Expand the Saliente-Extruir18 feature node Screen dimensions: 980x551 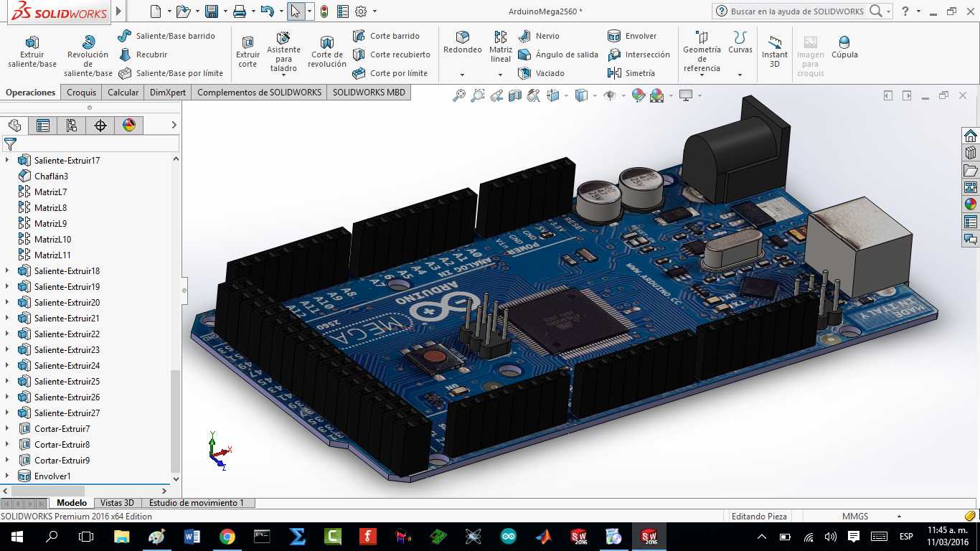click(8, 270)
